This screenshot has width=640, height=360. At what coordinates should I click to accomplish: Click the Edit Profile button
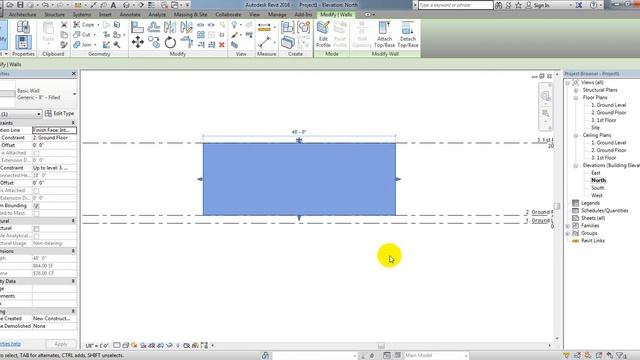click(x=323, y=35)
